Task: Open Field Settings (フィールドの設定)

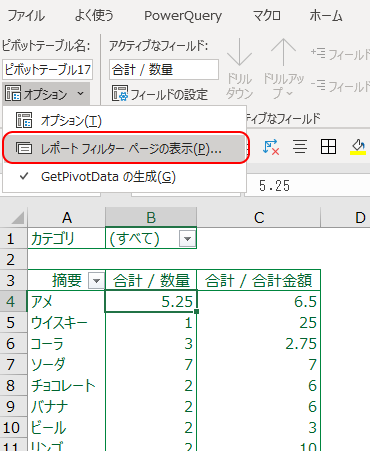Action: click(x=160, y=94)
